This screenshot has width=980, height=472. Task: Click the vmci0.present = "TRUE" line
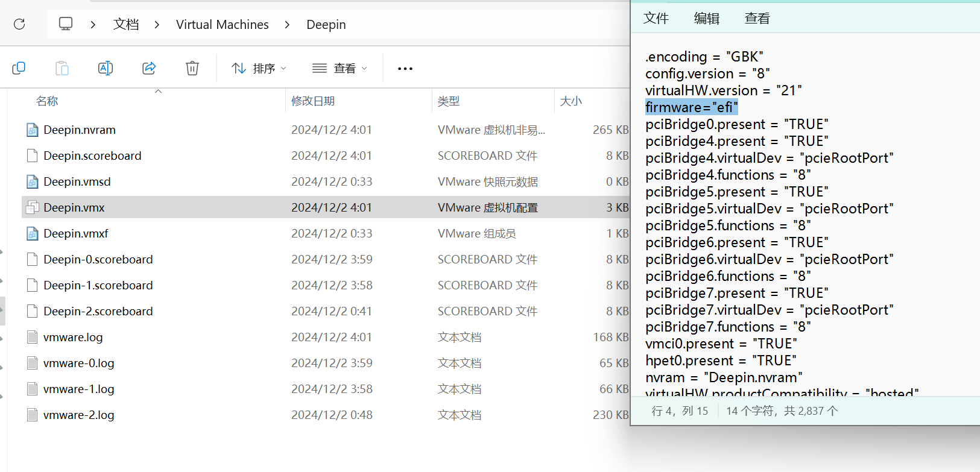pos(721,344)
